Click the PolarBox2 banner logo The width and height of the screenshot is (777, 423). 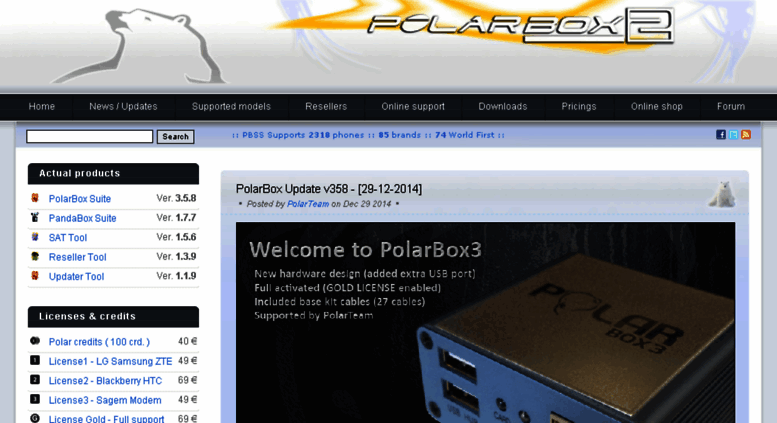pos(520,26)
